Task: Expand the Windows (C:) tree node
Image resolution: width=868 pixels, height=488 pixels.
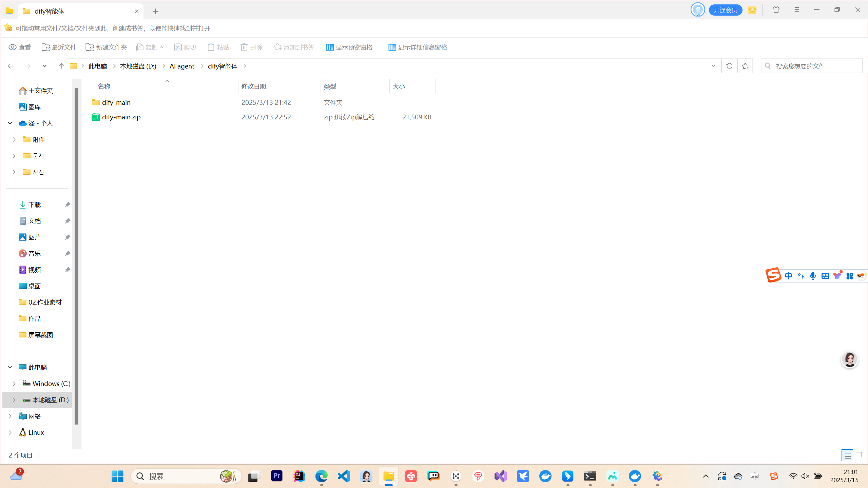Action: 14,384
